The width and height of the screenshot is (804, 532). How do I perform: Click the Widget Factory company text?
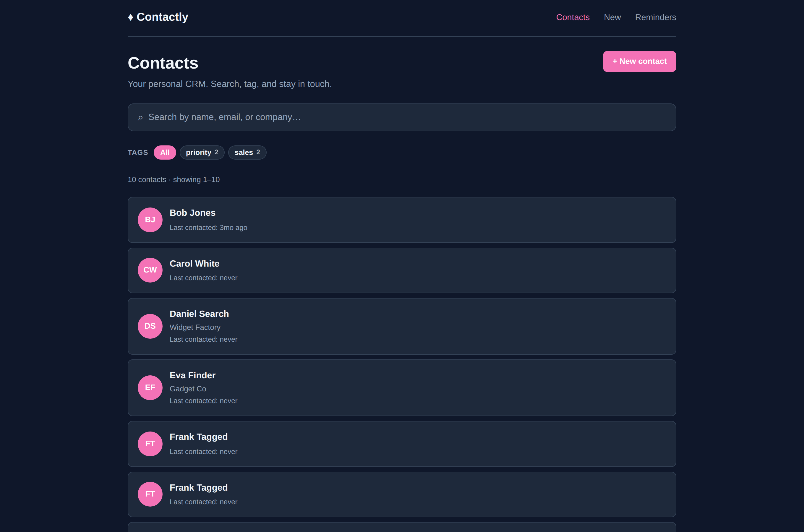(195, 327)
